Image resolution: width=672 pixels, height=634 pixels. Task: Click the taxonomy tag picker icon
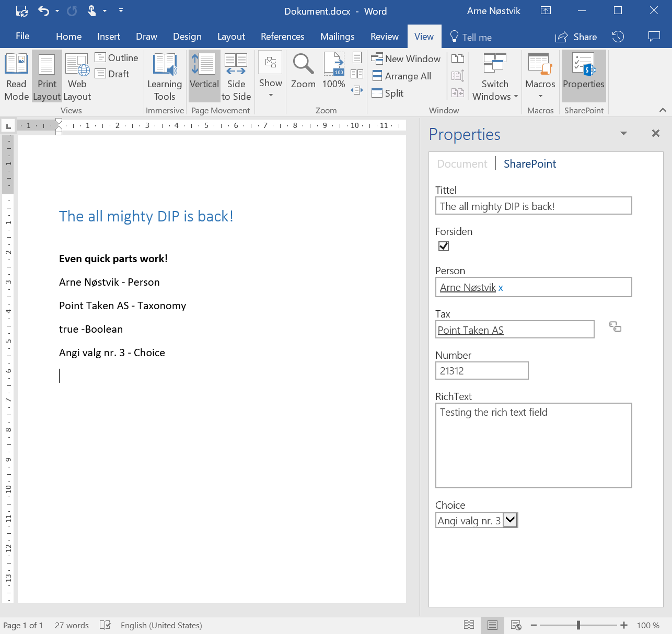coord(615,327)
